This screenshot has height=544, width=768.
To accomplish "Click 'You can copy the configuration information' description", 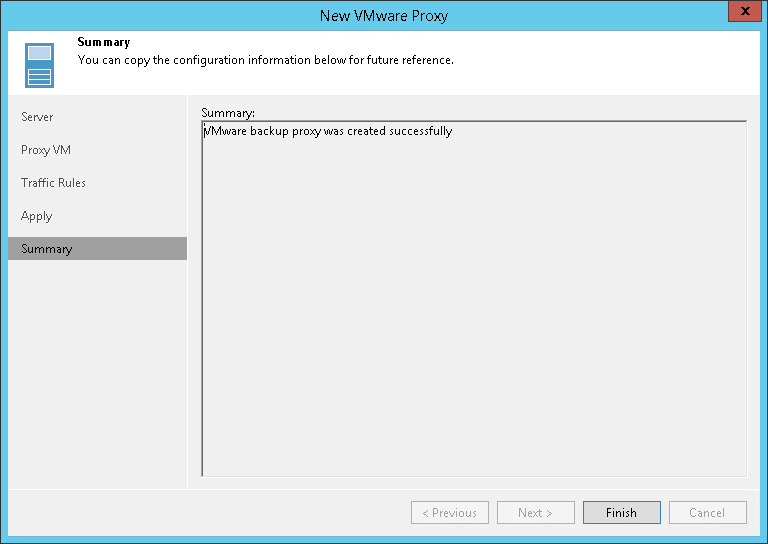I will pyautogui.click(x=265, y=60).
